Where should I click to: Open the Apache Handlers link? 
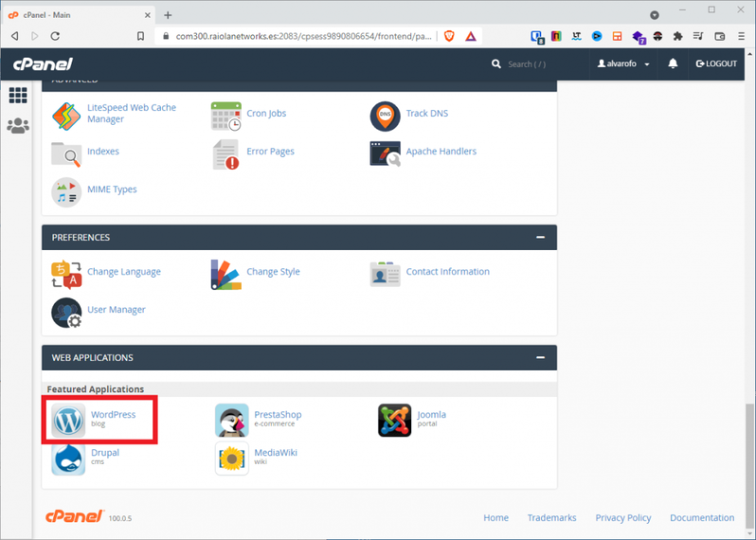(x=441, y=152)
